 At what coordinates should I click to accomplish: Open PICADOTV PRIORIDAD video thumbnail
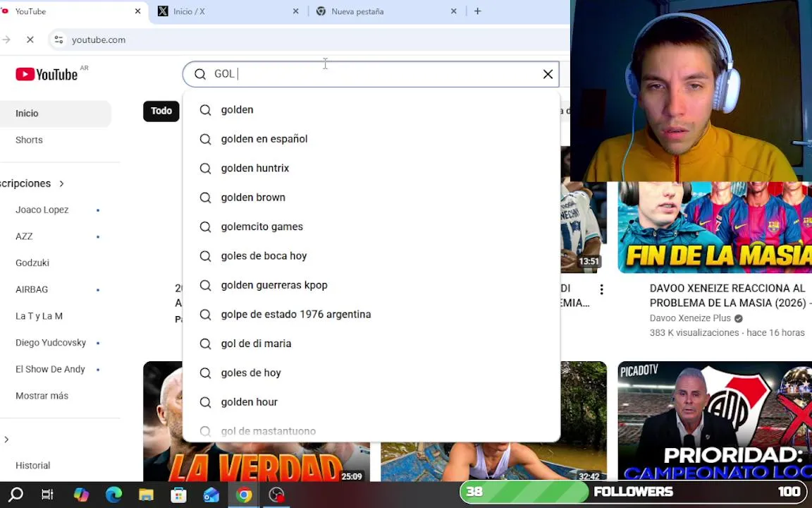click(715, 421)
